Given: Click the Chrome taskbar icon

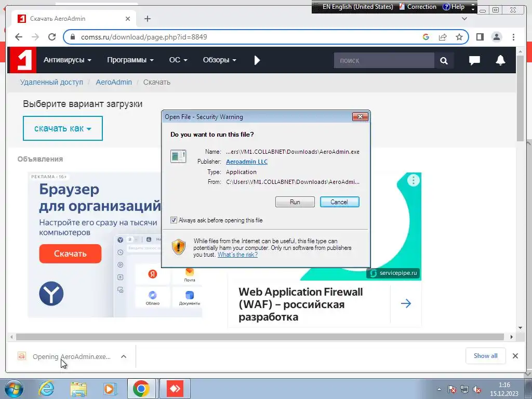Looking at the screenshot, I should 141,389.
